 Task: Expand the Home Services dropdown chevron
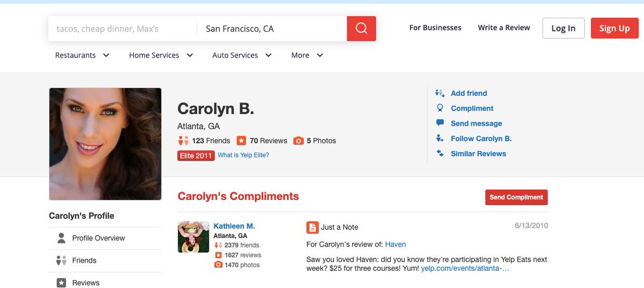(189, 55)
